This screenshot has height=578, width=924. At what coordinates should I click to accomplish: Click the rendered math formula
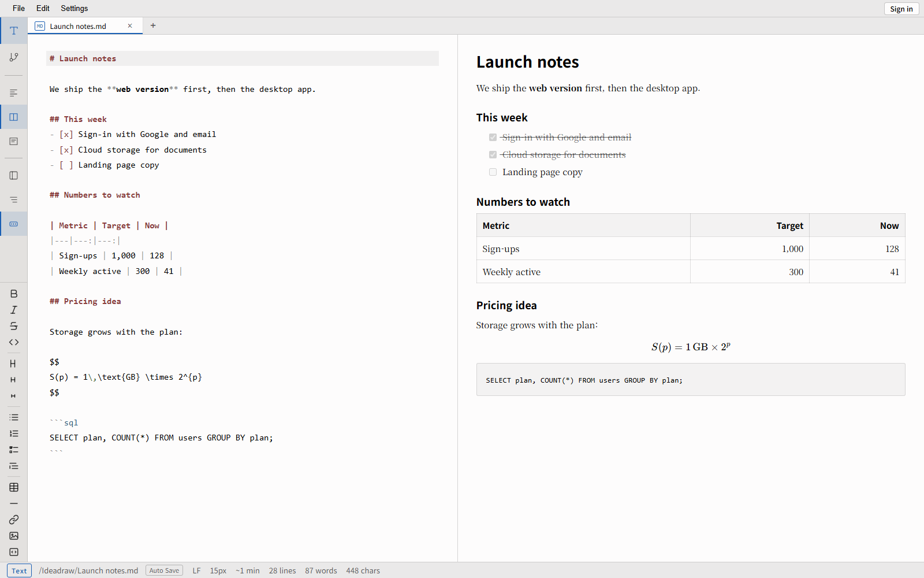point(691,347)
